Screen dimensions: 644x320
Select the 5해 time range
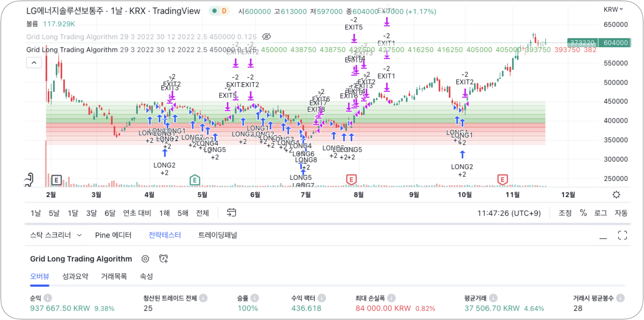[x=183, y=213]
